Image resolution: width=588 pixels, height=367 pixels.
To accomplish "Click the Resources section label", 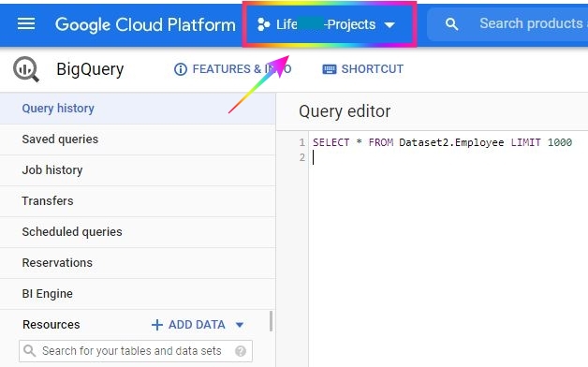I will (51, 325).
